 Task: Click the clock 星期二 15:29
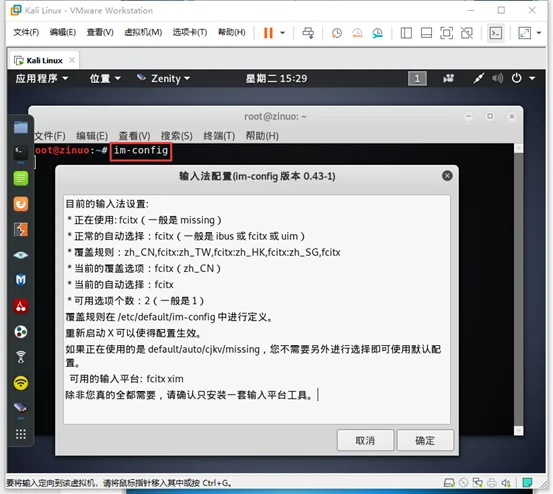click(276, 78)
